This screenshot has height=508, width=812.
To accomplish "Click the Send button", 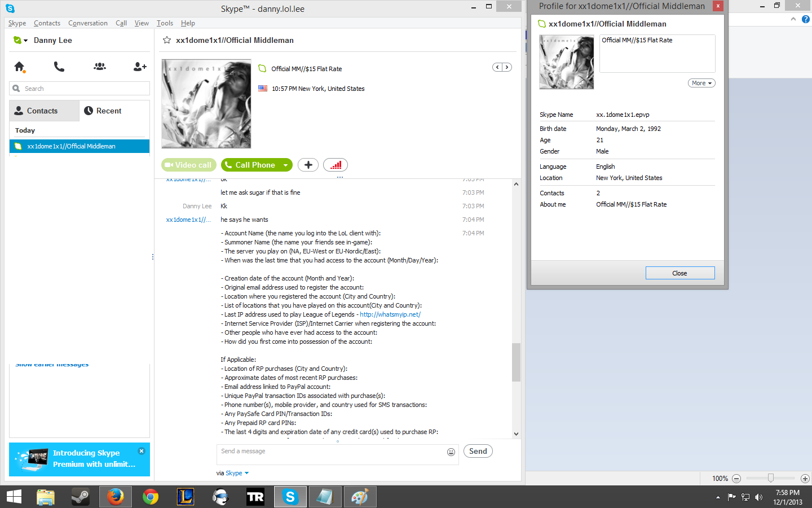I will 478,451.
